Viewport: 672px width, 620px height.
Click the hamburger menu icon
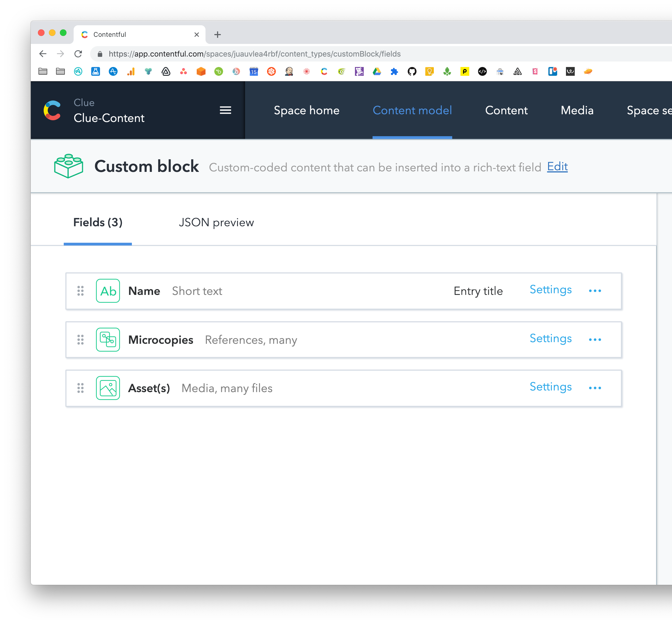[225, 110]
